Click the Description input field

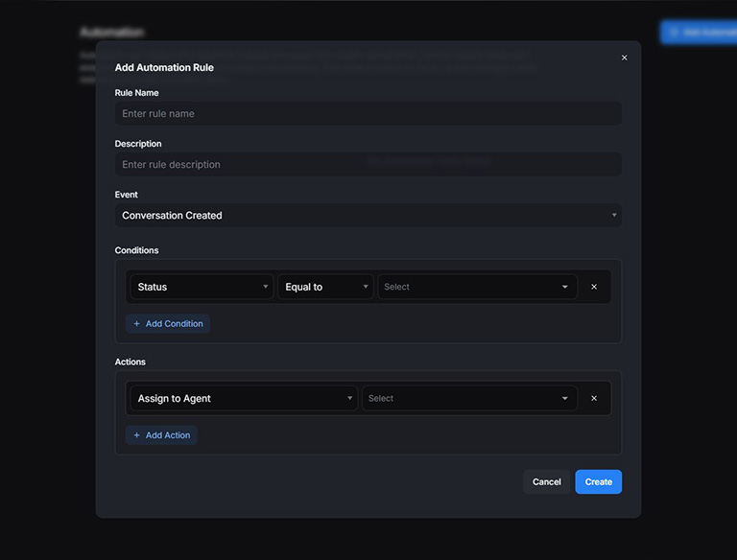tap(368, 165)
